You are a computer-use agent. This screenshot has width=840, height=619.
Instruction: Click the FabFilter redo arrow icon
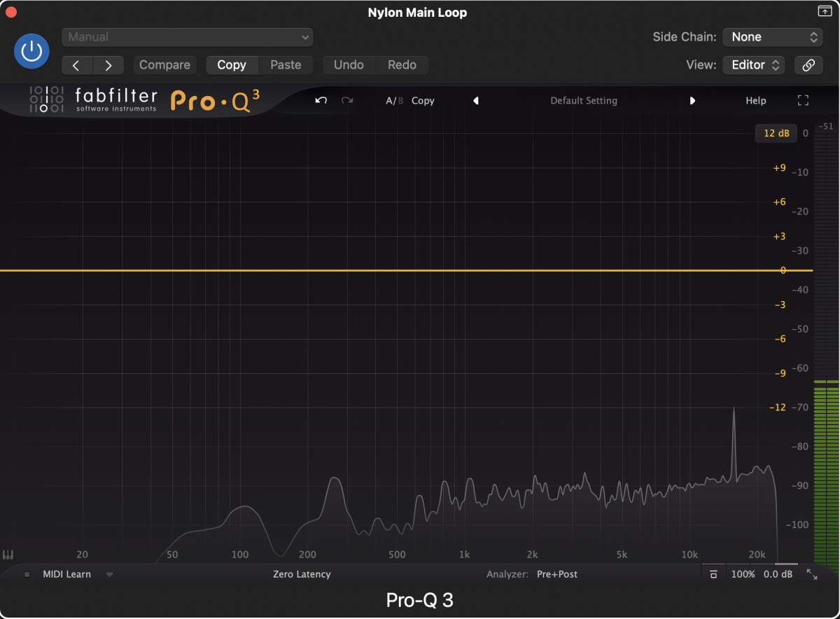[x=347, y=100]
